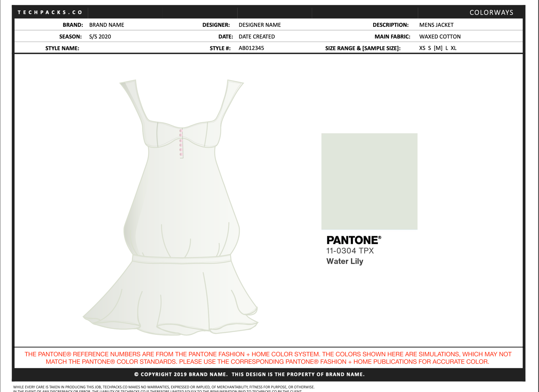The height and width of the screenshot is (392, 539).
Task: Click the Water Lily color name label
Action: tap(345, 261)
